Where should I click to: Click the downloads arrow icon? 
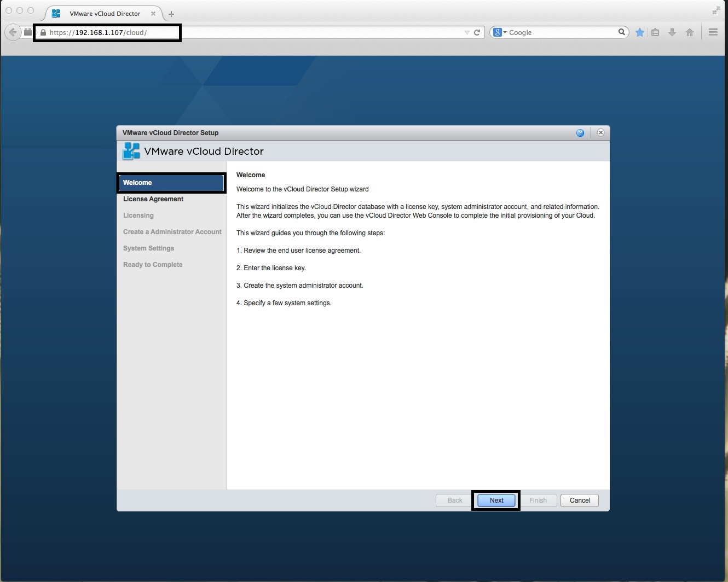coord(672,32)
